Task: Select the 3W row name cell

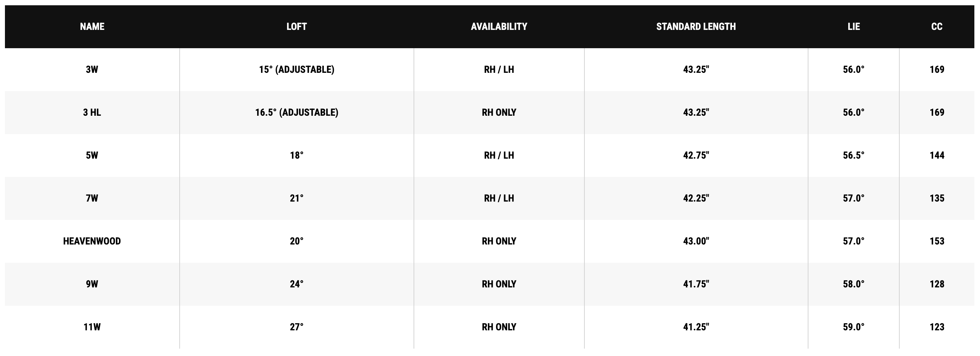Action: pyautogui.click(x=92, y=70)
